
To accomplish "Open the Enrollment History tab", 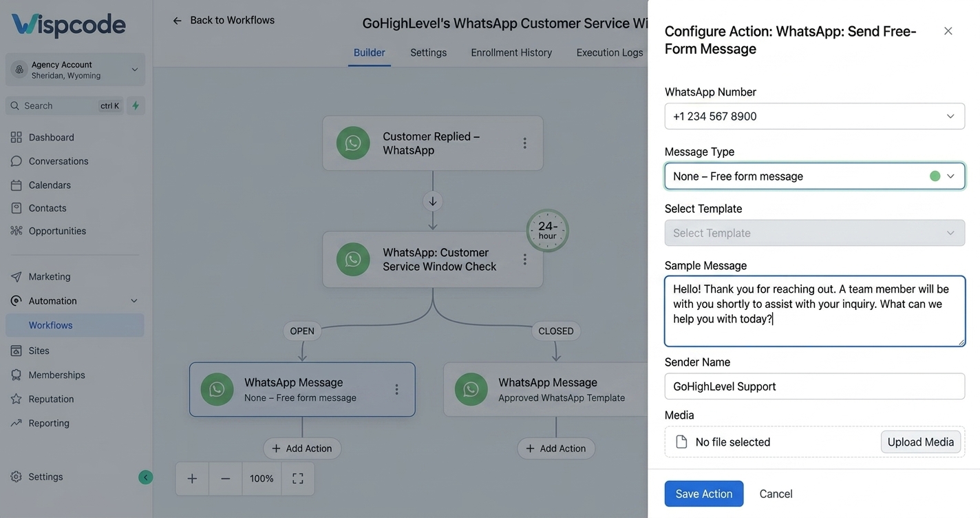I will (511, 52).
